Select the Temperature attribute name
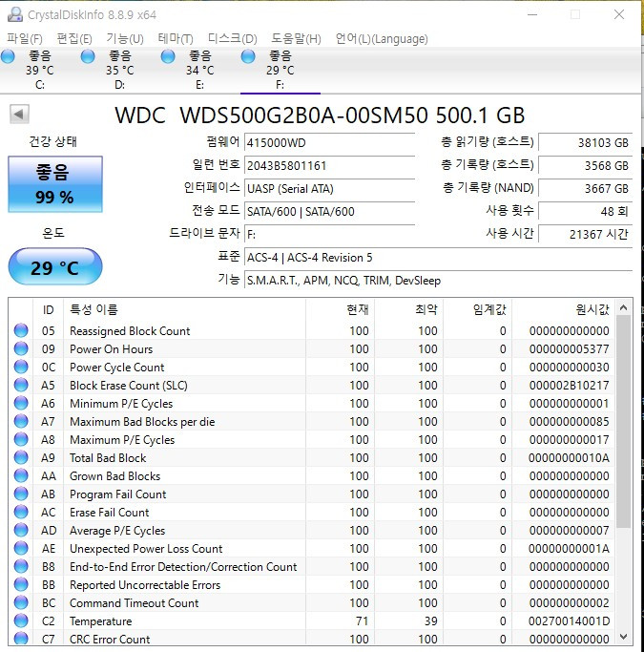The height and width of the screenshot is (652, 644). [x=101, y=621]
